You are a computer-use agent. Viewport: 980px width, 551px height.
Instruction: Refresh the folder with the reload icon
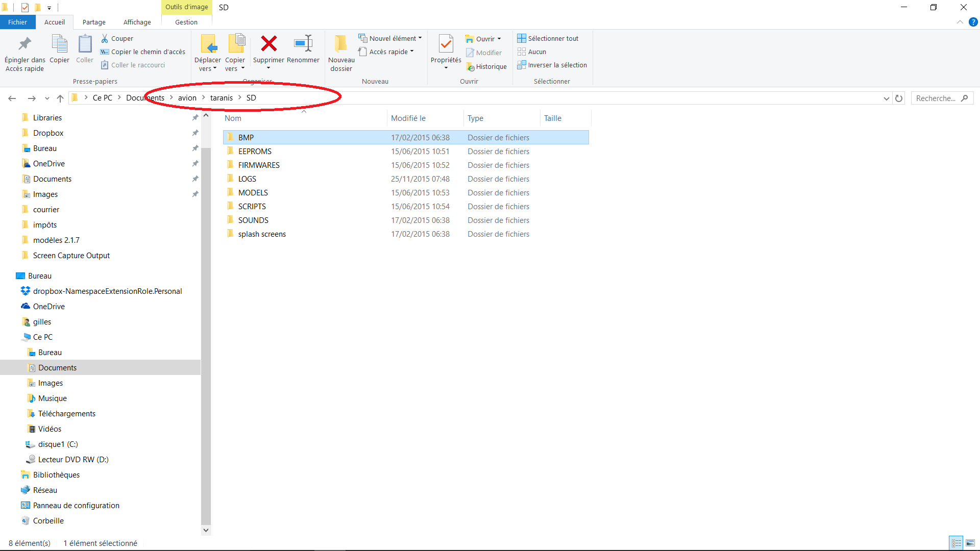point(899,98)
